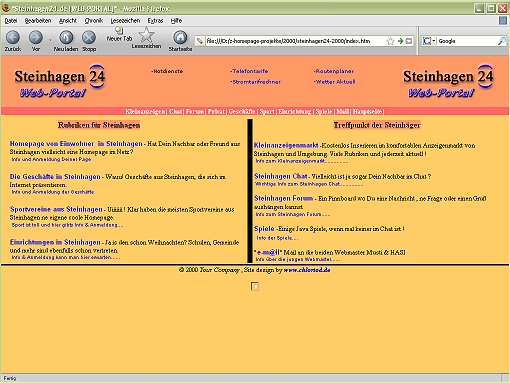510x383 pixels.
Task: Click Hauptseite in the red navigation bar
Action: pyautogui.click(x=367, y=111)
